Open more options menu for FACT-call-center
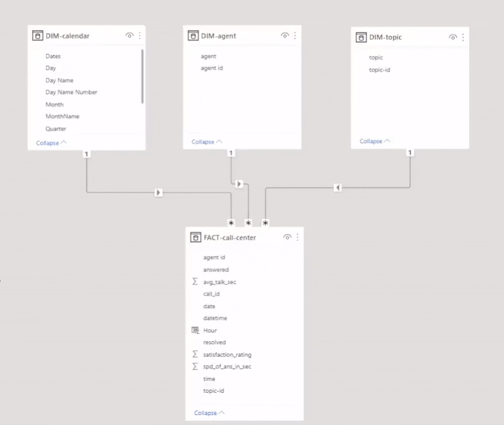504x425 pixels. pos(297,237)
